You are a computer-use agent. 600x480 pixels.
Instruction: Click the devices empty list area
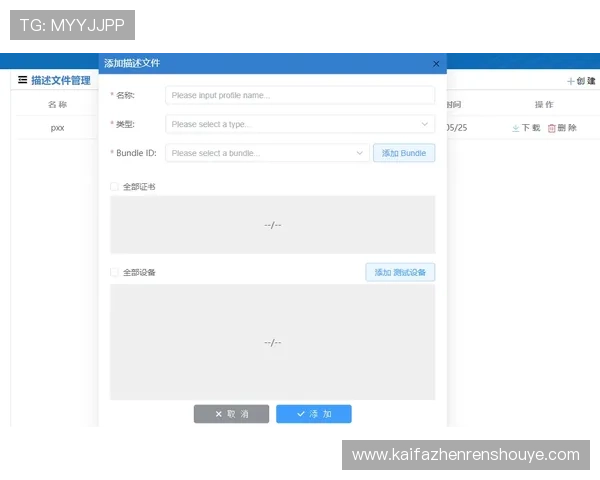coord(272,342)
